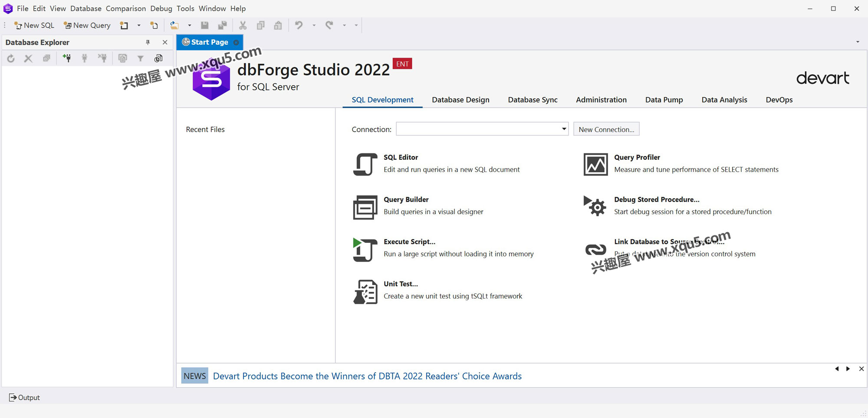
Task: Switch to the DevOps tab
Action: (779, 100)
